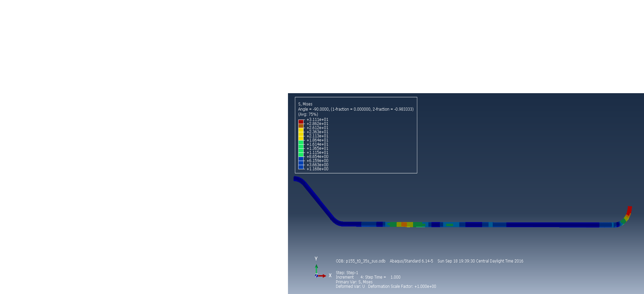Screen dimensions: 644x294
Task: Click the legend value +8.654e+00
Action: [x=317, y=157]
